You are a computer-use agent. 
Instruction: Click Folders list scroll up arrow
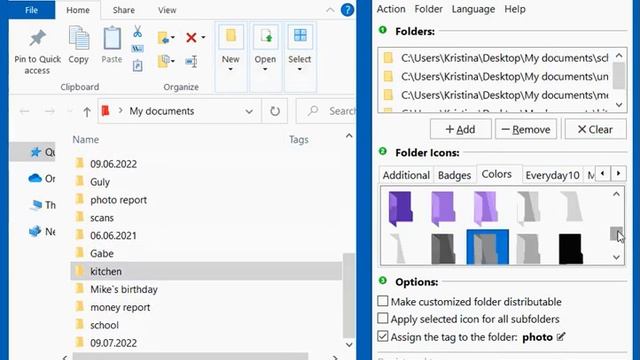(619, 55)
